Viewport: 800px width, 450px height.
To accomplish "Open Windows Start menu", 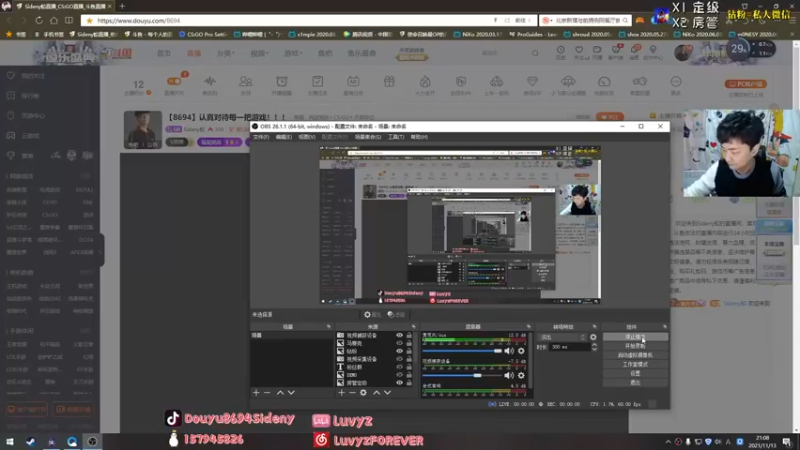I will point(10,442).
